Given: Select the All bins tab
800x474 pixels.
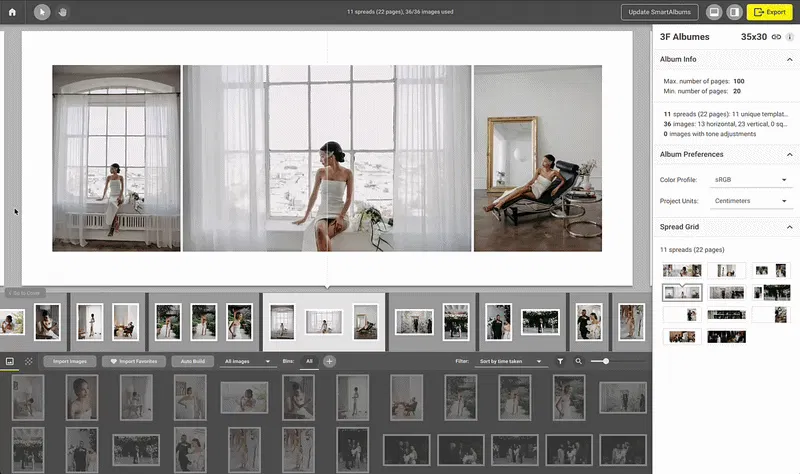Looking at the screenshot, I should tap(310, 361).
